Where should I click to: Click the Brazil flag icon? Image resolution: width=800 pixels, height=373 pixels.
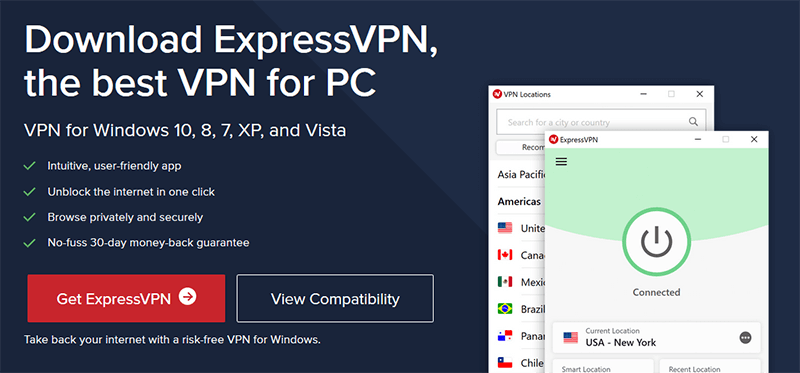(x=505, y=309)
